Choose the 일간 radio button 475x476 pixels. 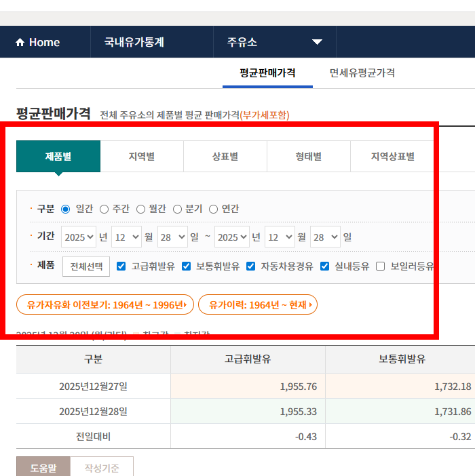[x=65, y=209]
